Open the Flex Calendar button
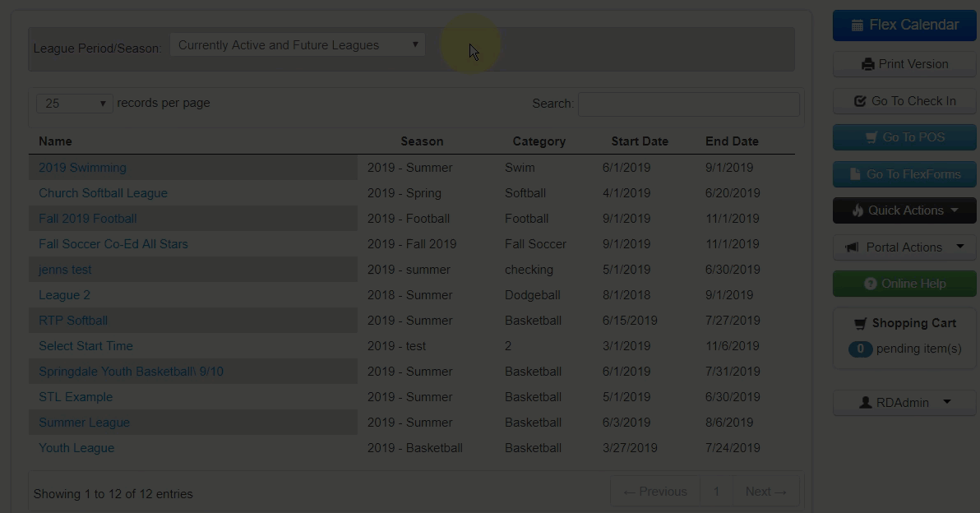This screenshot has width=980, height=513. 904,25
